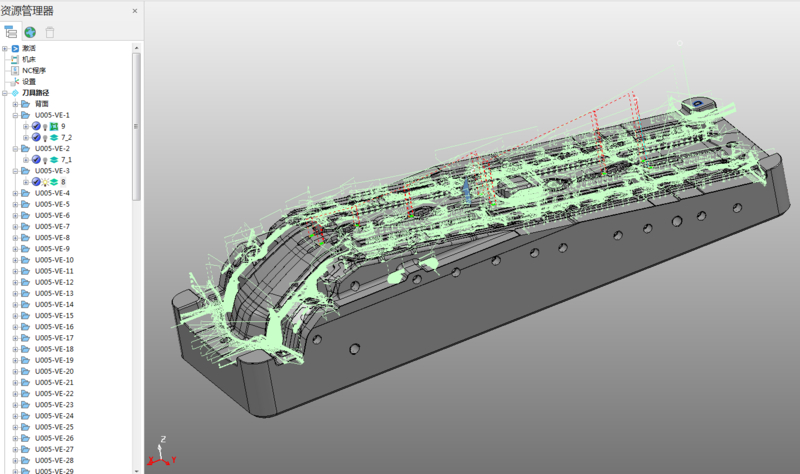Select the 背面 folder

pyautogui.click(x=42, y=104)
